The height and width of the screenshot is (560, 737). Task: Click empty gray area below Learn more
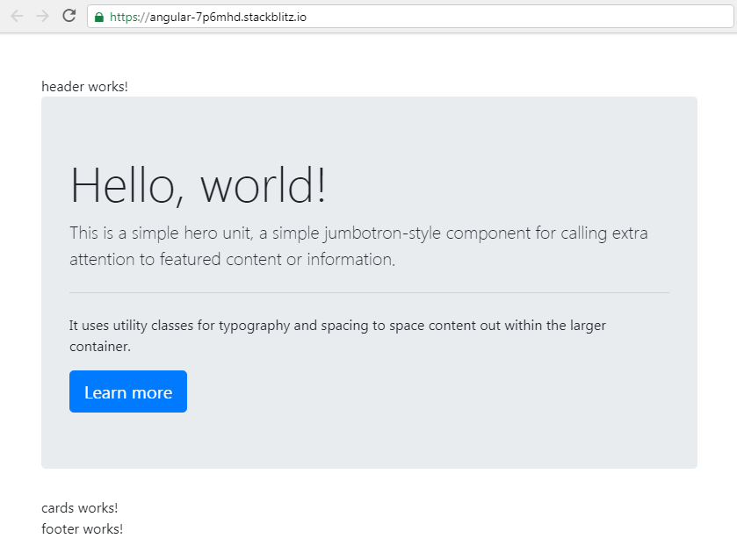[370, 441]
